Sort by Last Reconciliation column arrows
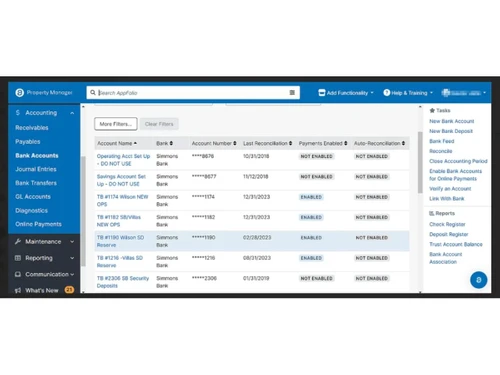This screenshot has height=375, width=500. (x=290, y=143)
